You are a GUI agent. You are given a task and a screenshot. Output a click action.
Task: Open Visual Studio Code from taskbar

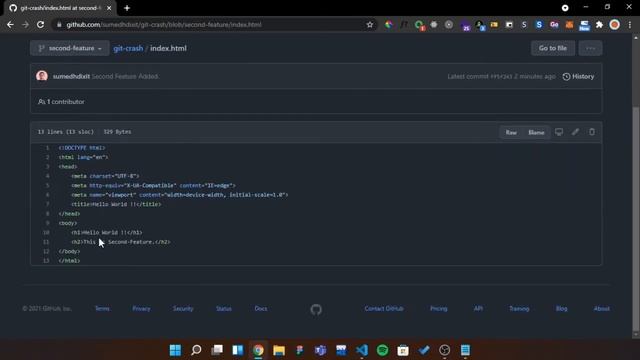click(x=362, y=350)
